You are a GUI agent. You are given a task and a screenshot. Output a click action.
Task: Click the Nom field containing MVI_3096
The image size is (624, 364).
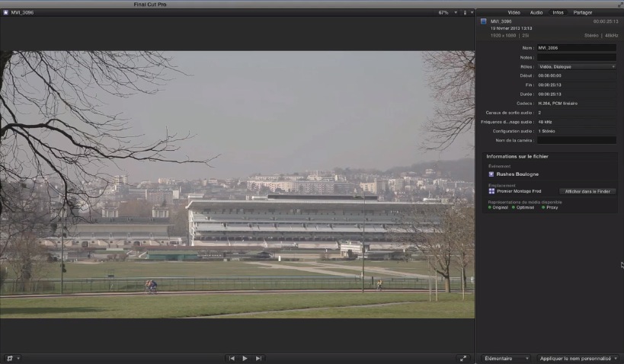[x=576, y=48]
